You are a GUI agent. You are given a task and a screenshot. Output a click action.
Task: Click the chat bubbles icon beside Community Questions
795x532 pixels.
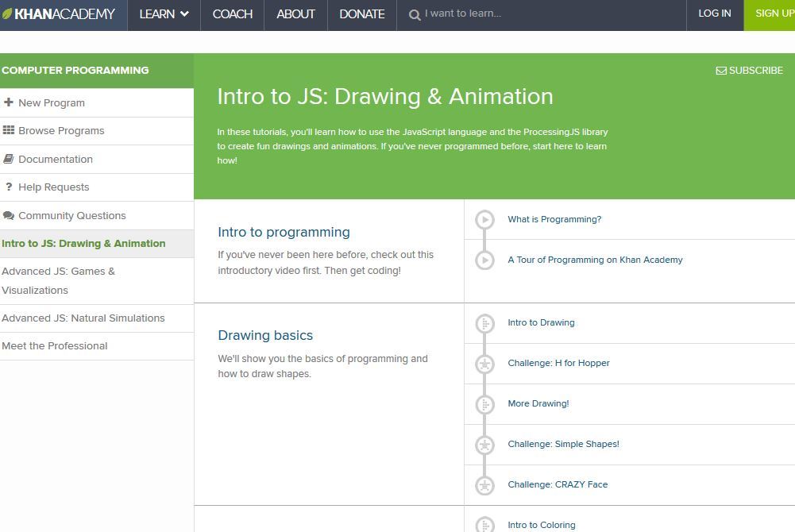(x=9, y=215)
